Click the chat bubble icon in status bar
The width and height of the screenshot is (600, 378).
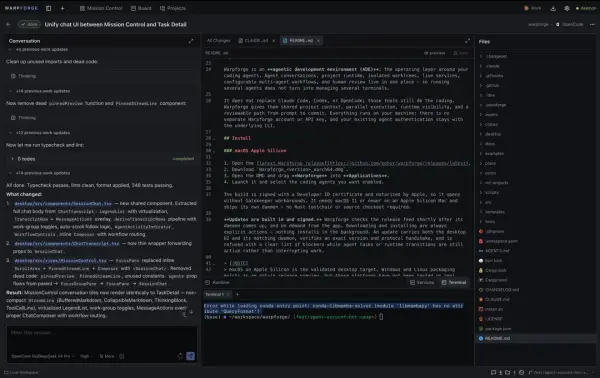[x=493, y=372]
